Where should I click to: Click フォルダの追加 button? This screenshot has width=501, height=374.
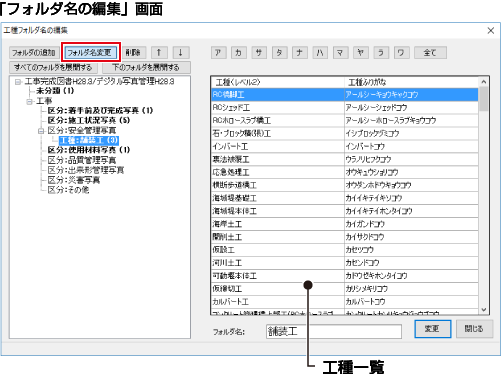34,52
